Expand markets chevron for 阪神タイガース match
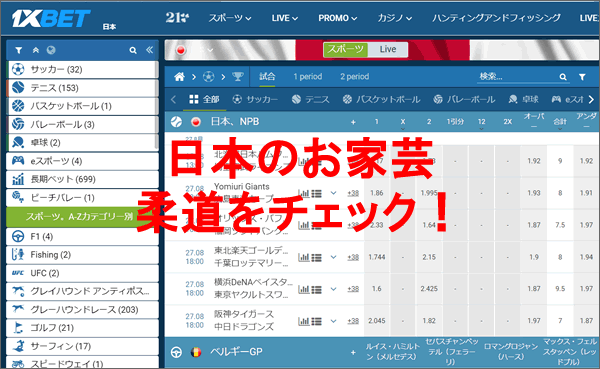Image resolution: width=600 pixels, height=369 pixels. (x=334, y=321)
